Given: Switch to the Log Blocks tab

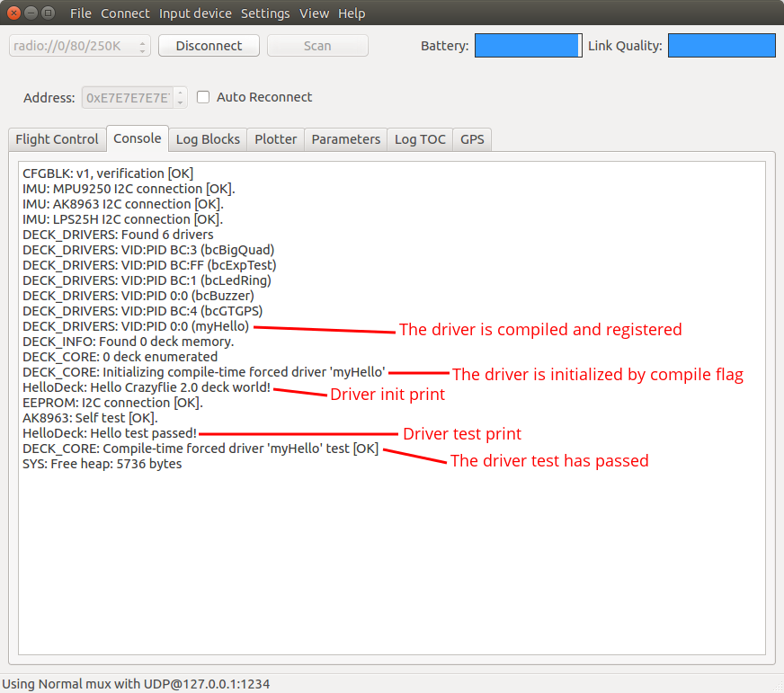Looking at the screenshot, I should [208, 139].
